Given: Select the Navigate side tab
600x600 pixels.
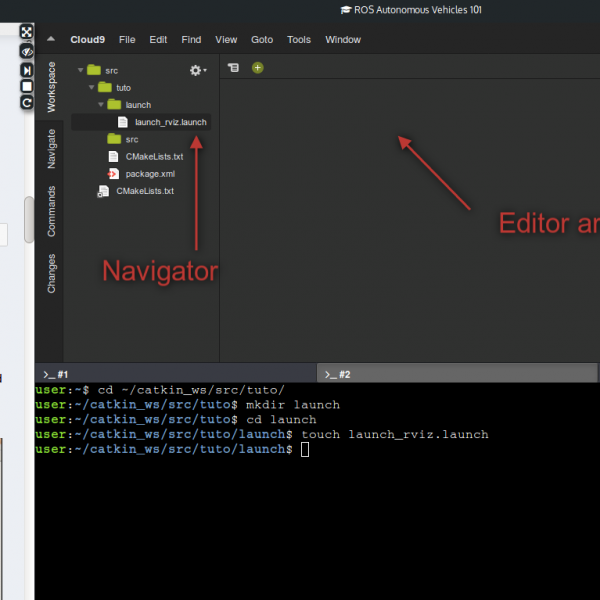Looking at the screenshot, I should coord(51,149).
